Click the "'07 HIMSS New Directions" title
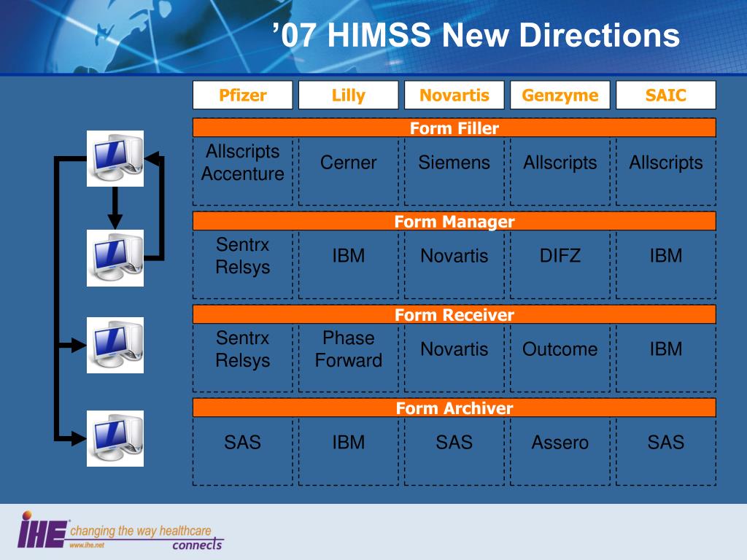747x560 pixels. pos(476,35)
